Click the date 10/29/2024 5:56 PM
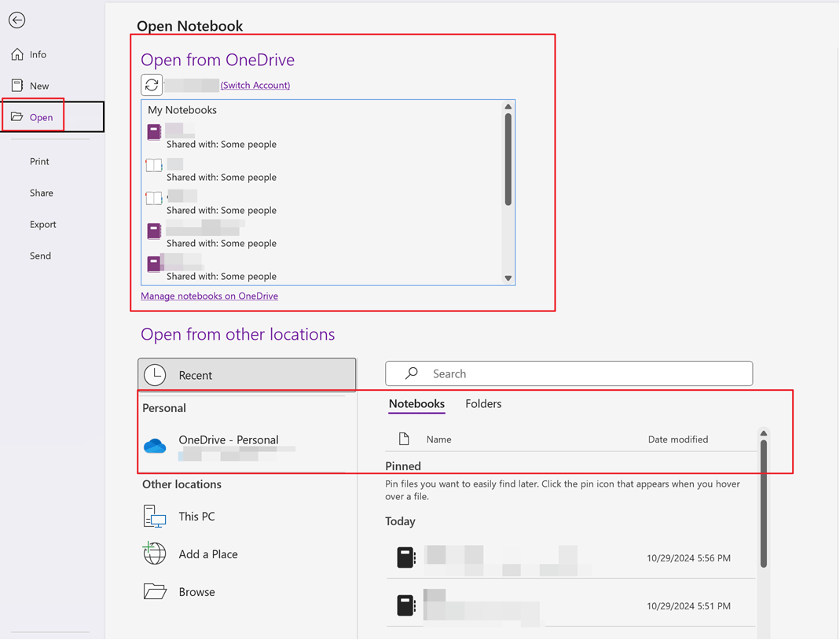The width and height of the screenshot is (840, 640). pyautogui.click(x=688, y=558)
